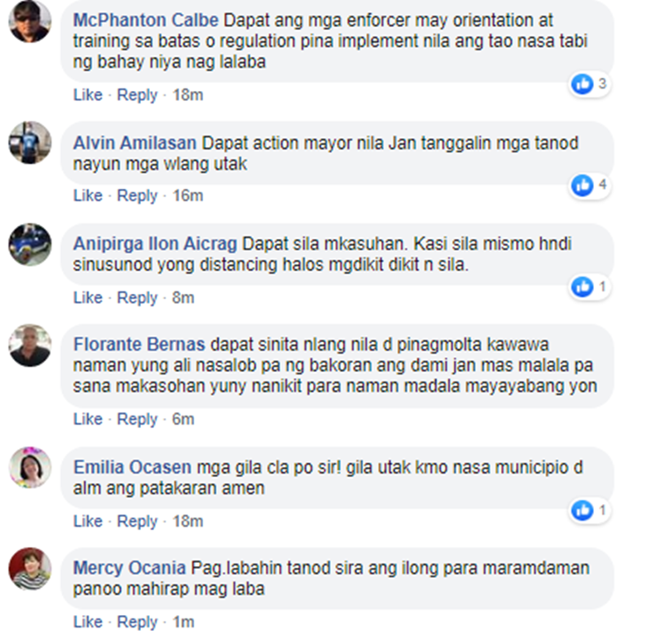This screenshot has height=644, width=656.
Task: Click Florante Bernas's profile picture
Action: (30, 346)
